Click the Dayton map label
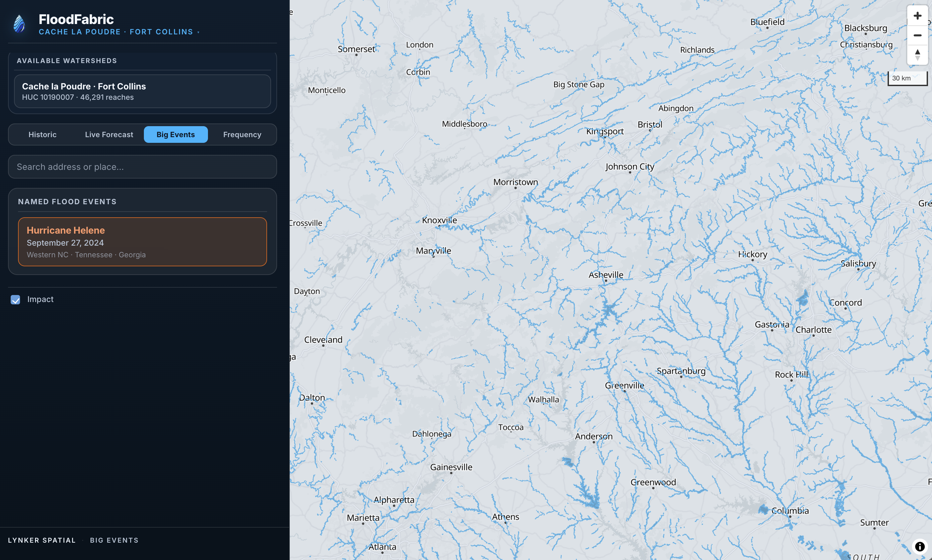 [306, 291]
